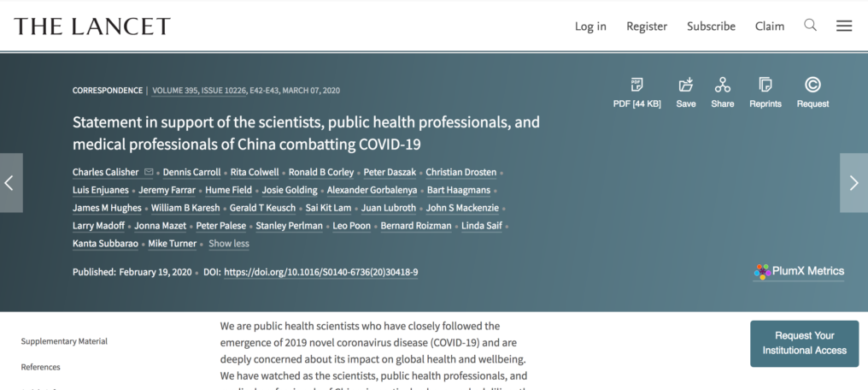Open author Christian Drosten
Viewport: 868px width, 390px height.
pos(461,172)
